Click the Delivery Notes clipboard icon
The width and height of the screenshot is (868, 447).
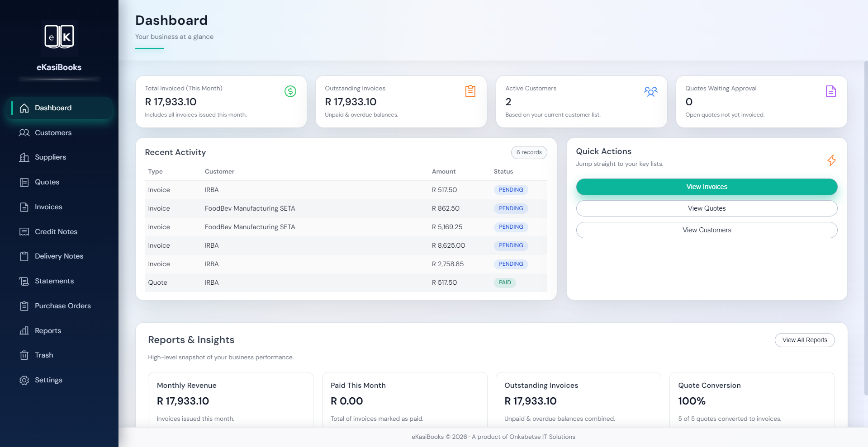coord(24,256)
